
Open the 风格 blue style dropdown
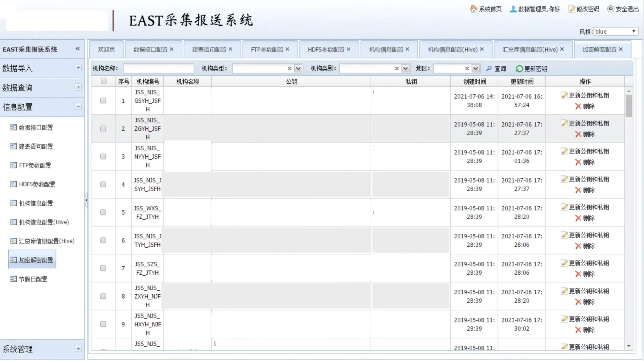click(x=615, y=31)
